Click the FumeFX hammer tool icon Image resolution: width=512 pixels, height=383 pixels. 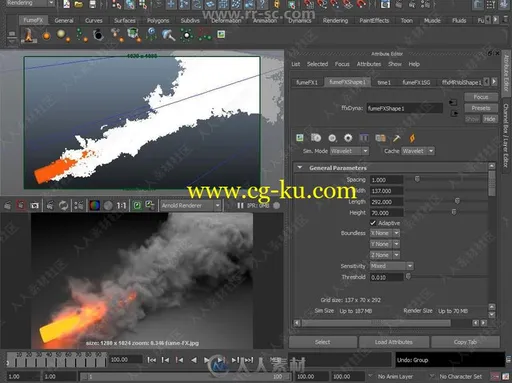point(396,138)
